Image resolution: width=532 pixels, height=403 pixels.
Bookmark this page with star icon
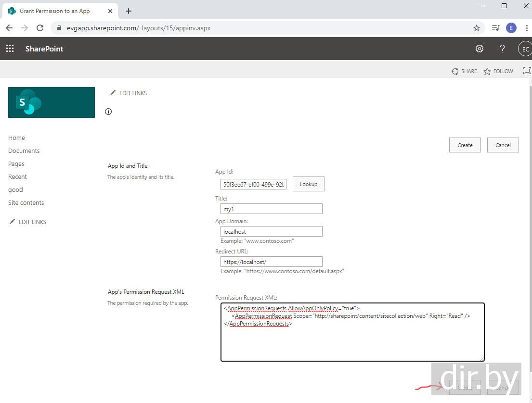[x=476, y=28]
